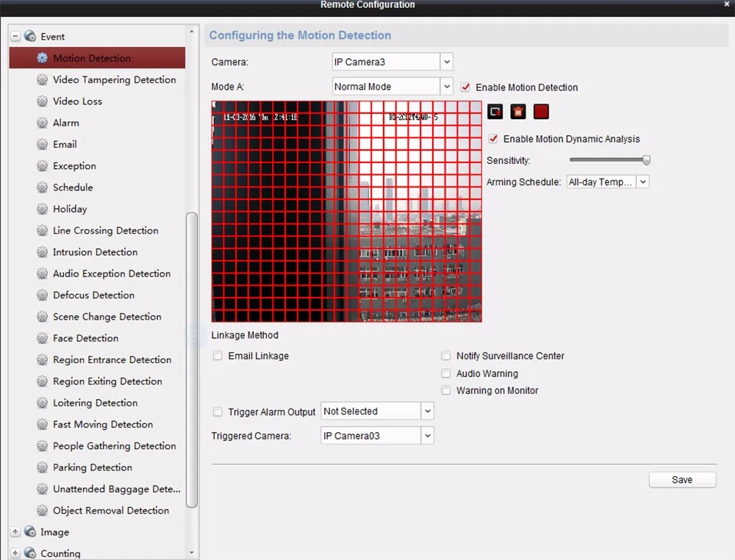Open the Mode A dropdown

click(x=392, y=86)
